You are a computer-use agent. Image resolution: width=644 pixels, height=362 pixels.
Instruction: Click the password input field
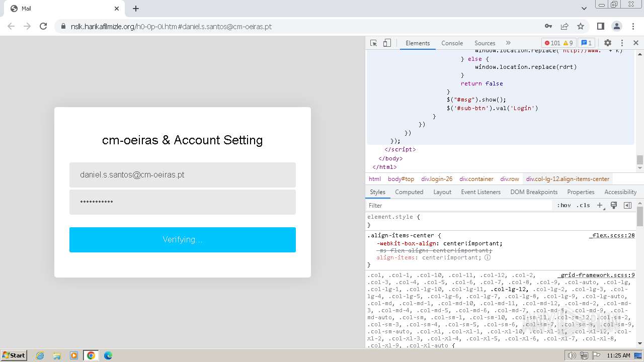pyautogui.click(x=183, y=202)
